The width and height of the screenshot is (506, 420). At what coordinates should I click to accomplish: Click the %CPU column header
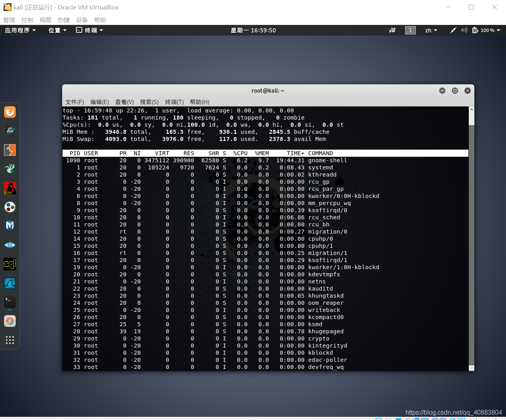[x=240, y=153]
